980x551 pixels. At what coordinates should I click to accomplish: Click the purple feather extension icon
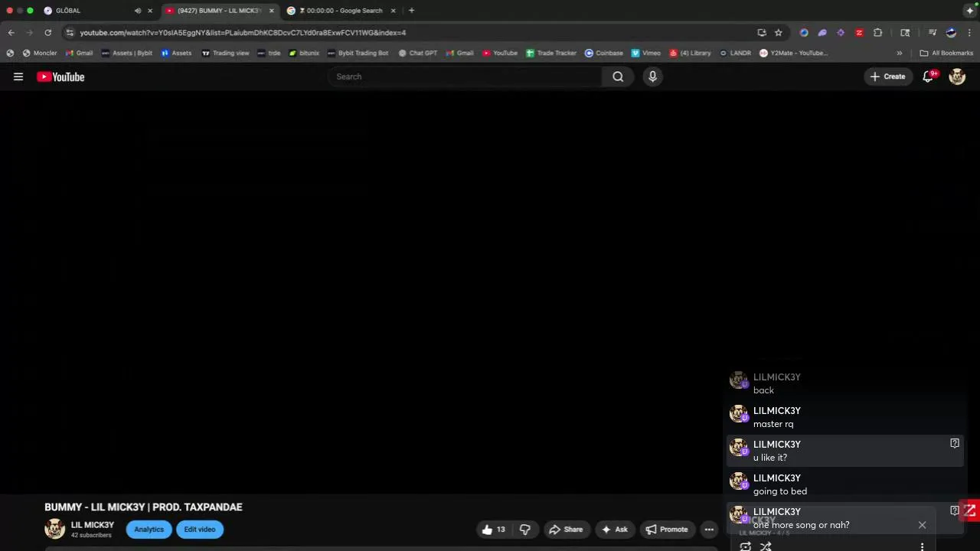[822, 33]
